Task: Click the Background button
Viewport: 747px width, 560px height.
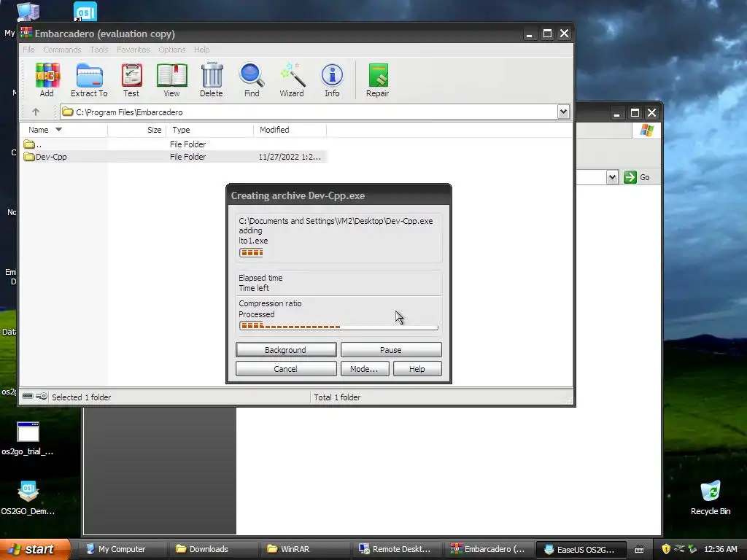Action: (x=286, y=350)
